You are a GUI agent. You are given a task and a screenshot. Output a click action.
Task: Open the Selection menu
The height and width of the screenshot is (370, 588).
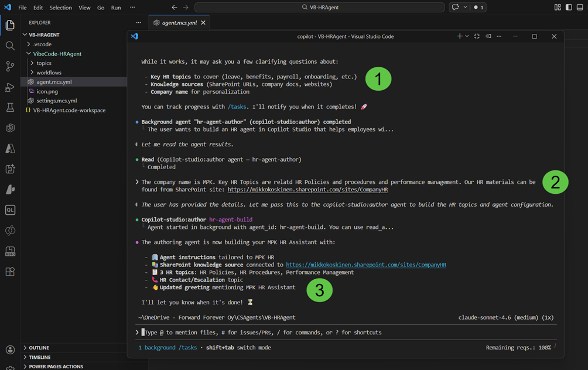pyautogui.click(x=60, y=8)
